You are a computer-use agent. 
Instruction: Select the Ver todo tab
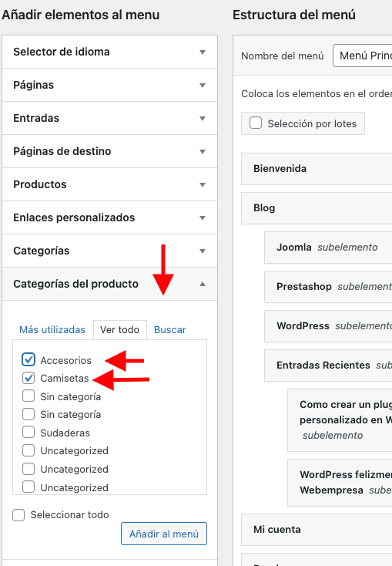pos(119,329)
